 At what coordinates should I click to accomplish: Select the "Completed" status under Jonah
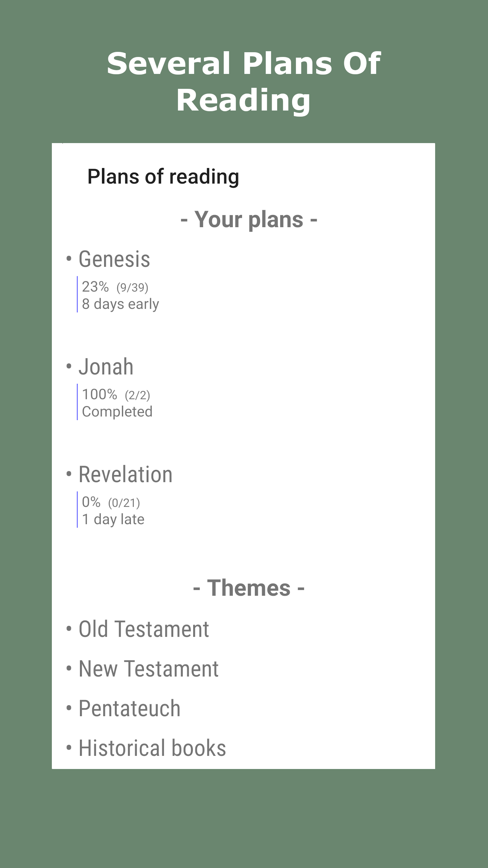coord(117,412)
